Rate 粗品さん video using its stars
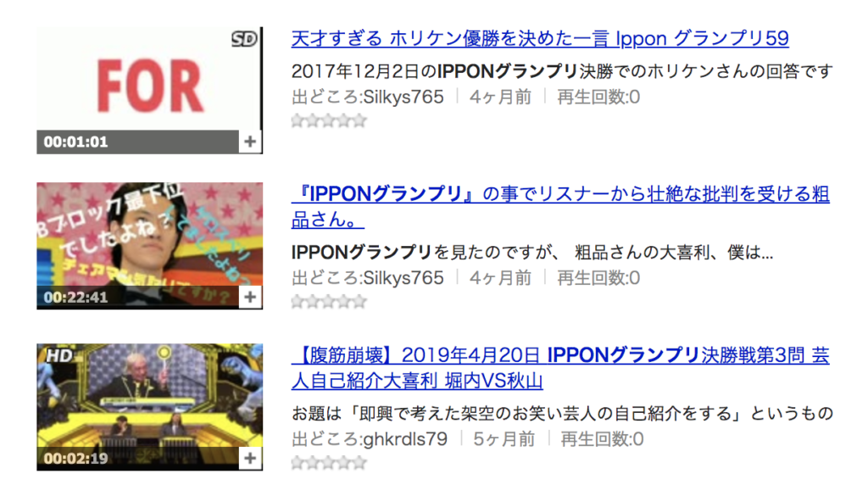The height and width of the screenshot is (485, 868). tap(329, 301)
